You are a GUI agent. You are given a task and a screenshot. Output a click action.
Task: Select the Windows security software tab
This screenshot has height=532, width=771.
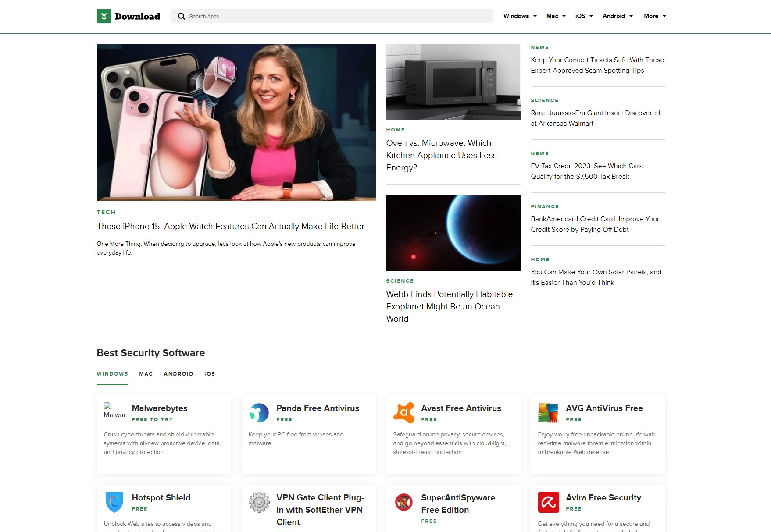(113, 374)
